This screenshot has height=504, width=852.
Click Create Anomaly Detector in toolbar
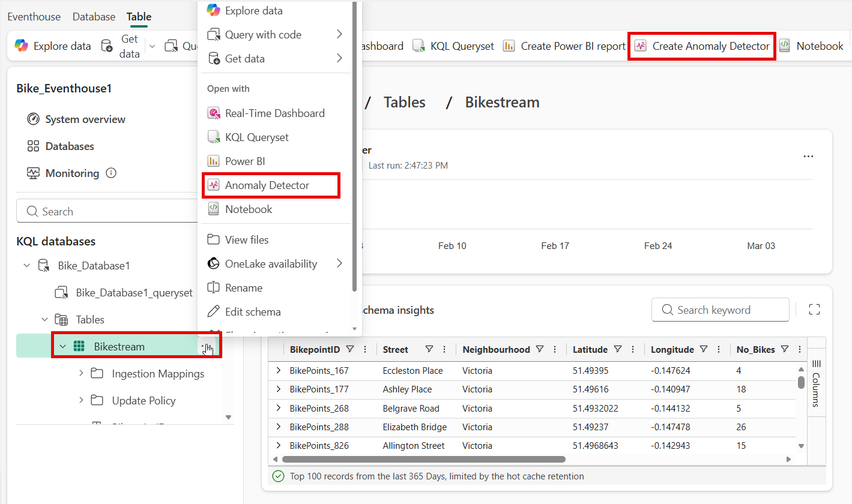pos(702,46)
